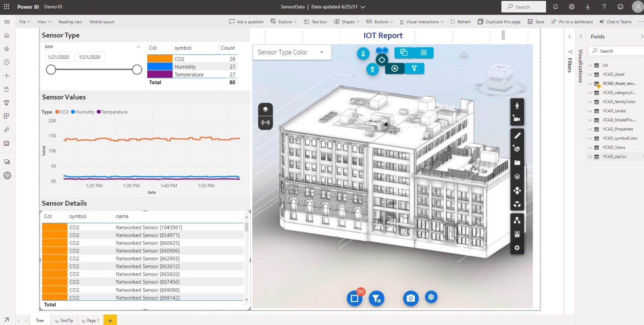
Task: Click the Create plus icon in sidebar
Action: coord(7,76)
